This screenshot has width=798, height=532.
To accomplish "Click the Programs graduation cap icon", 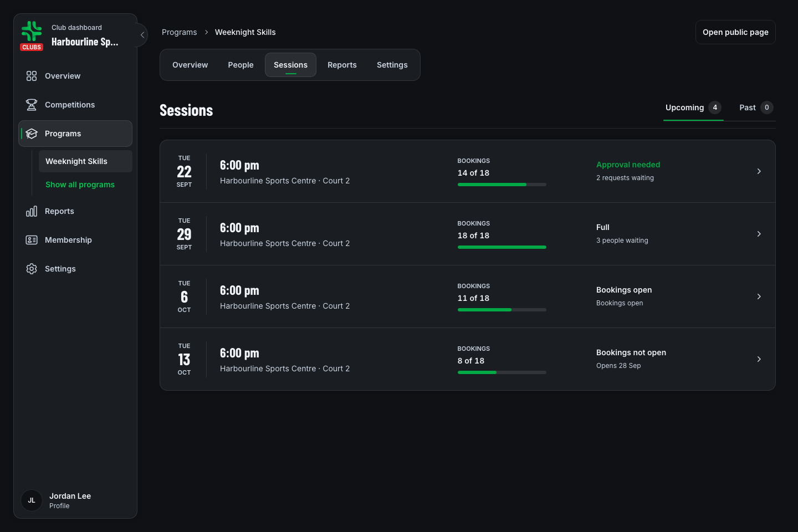I will coord(32,134).
